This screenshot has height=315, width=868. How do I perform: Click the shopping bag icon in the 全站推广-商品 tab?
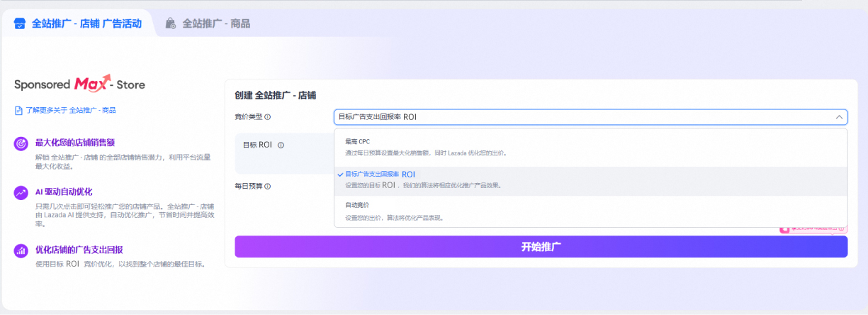[x=171, y=23]
